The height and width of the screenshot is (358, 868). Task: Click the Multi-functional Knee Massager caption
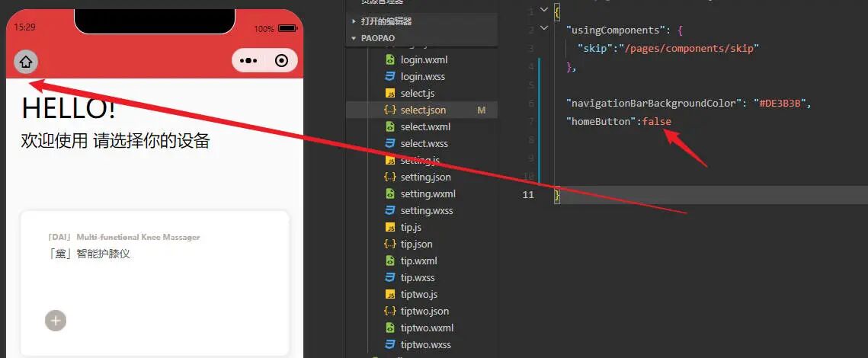coord(138,237)
